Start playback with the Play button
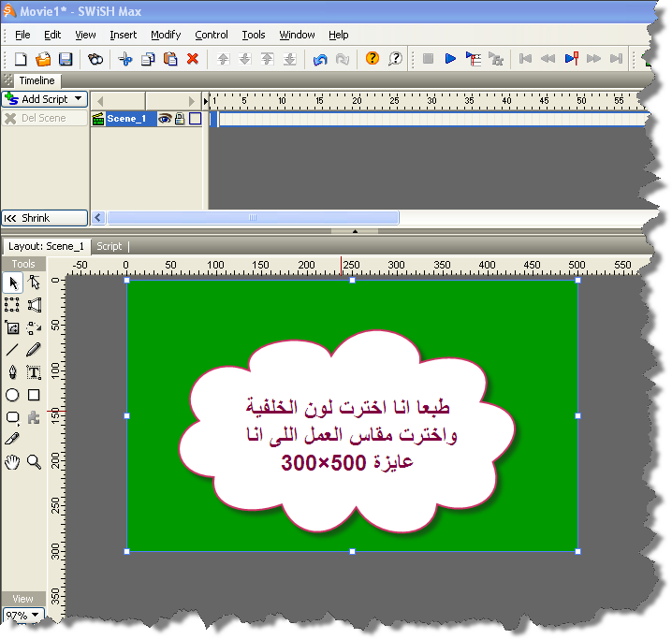The image size is (672, 639). 450,59
